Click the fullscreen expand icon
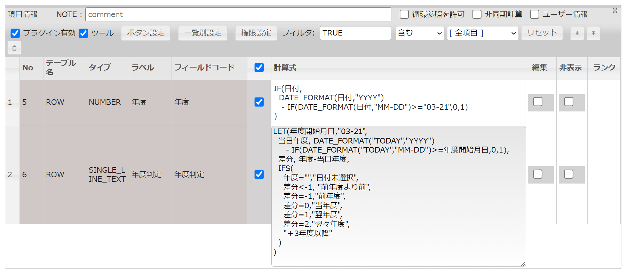The width and height of the screenshot is (644, 272). [x=615, y=11]
